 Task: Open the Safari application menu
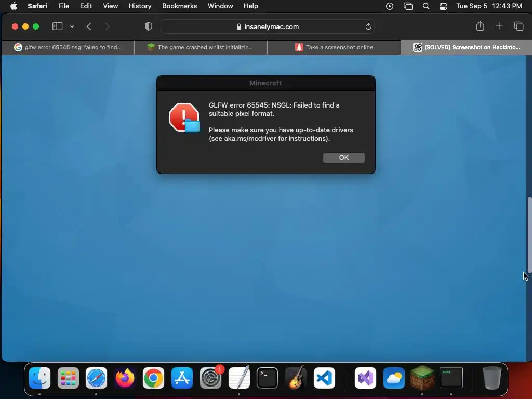tap(37, 6)
